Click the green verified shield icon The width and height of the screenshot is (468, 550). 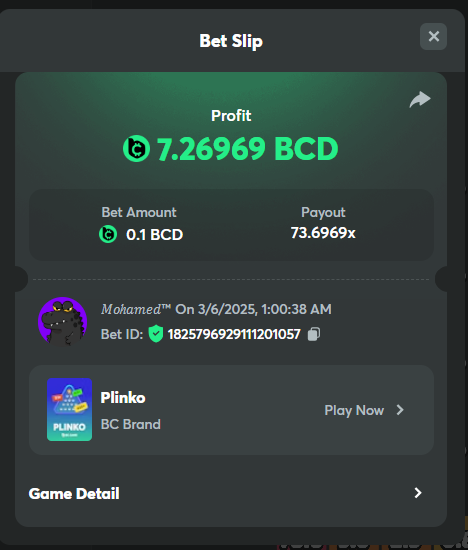[156, 334]
